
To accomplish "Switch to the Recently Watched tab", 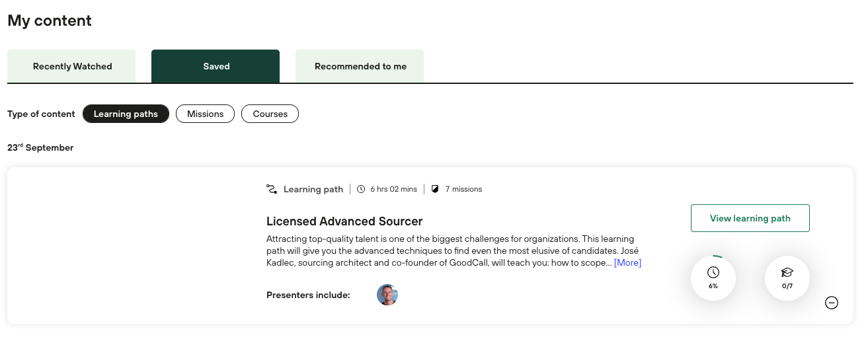I will 72,66.
